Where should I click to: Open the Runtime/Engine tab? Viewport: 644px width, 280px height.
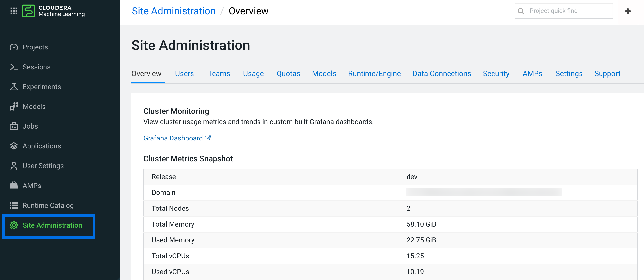(374, 73)
